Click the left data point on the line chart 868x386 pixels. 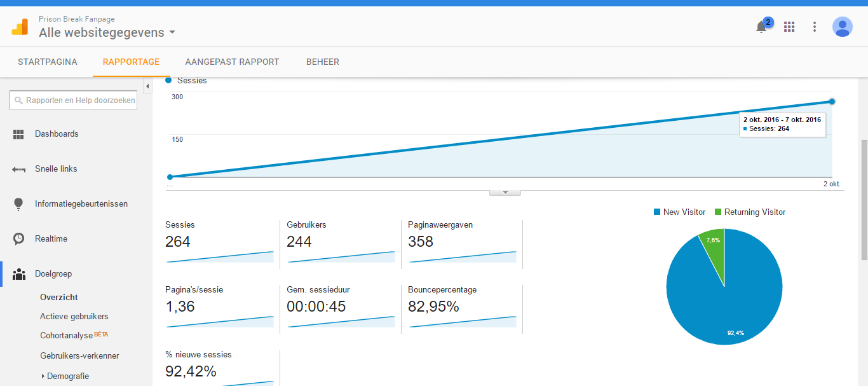point(170,177)
